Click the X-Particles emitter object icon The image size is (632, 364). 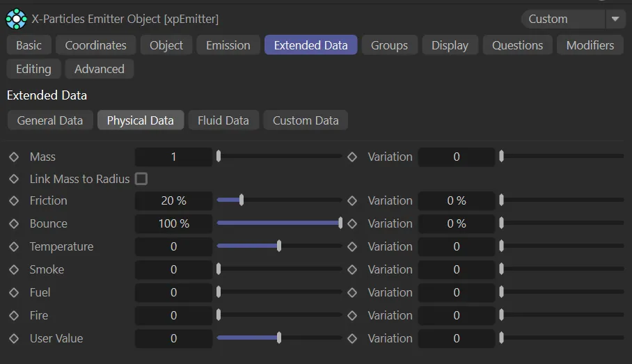[x=16, y=19]
